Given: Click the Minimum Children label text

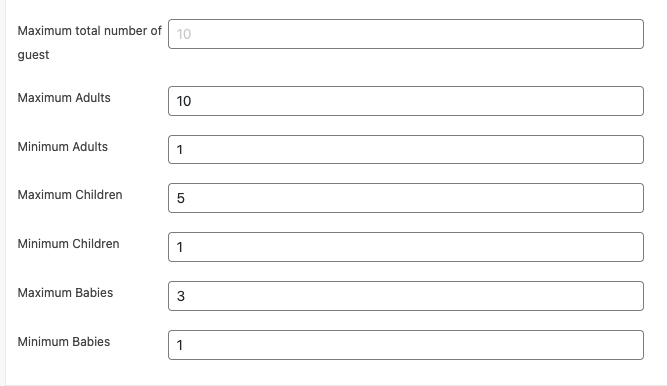Looking at the screenshot, I should 68,244.
